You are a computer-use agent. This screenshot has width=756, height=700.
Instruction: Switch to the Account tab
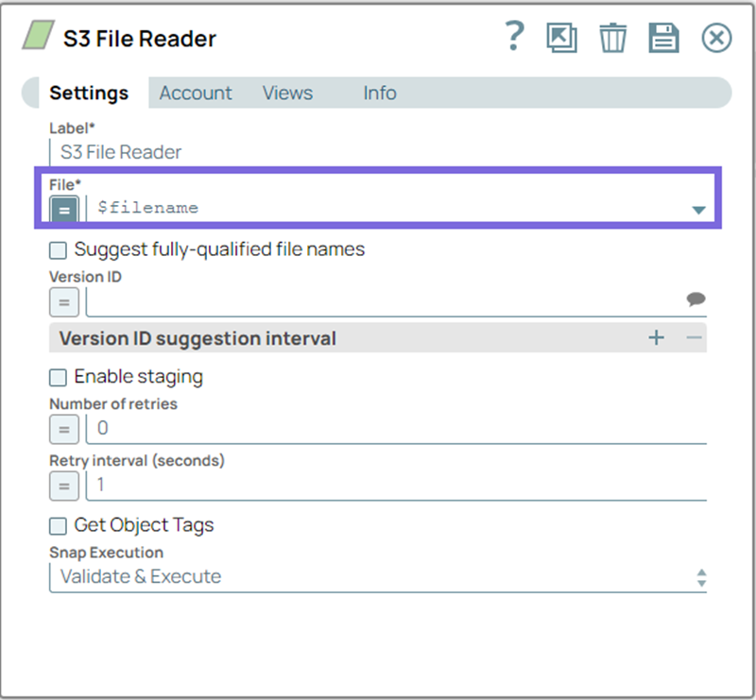pyautogui.click(x=195, y=93)
